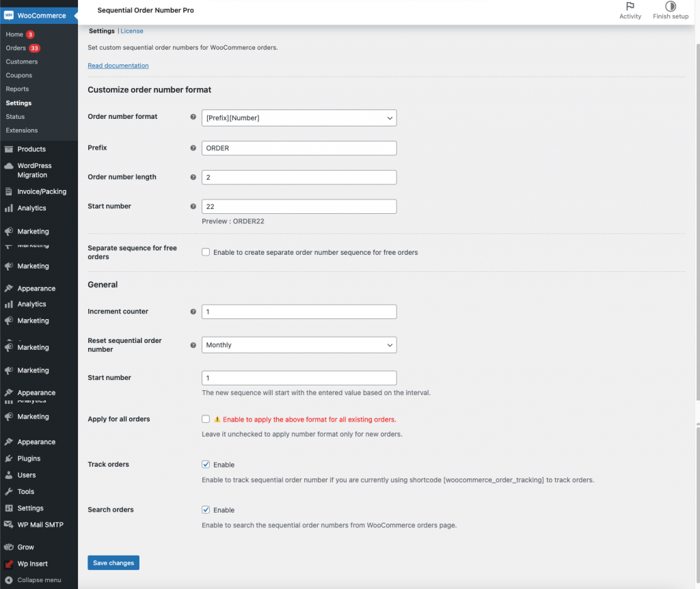Show help tooltip for Order number format
Image resolution: width=700 pixels, height=589 pixels.
click(193, 117)
